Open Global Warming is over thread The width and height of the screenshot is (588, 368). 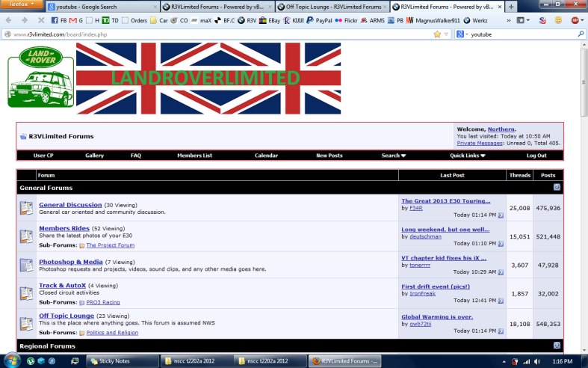[x=437, y=317]
